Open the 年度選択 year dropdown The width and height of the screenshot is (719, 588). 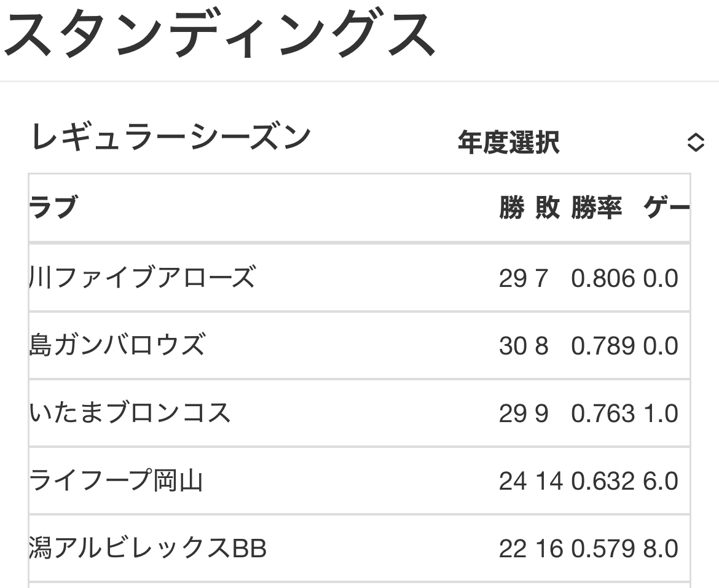coord(578,143)
